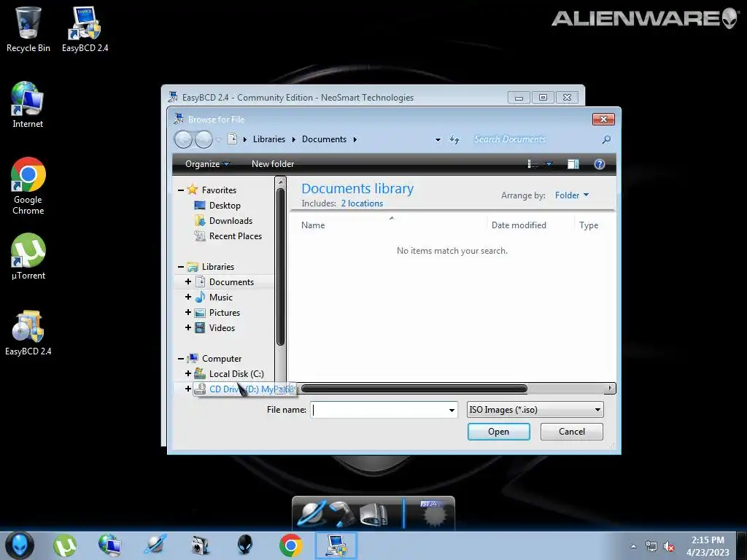Screen dimensions: 747x560
Task: Click the N/A gear widget in the dock
Action: tap(433, 513)
